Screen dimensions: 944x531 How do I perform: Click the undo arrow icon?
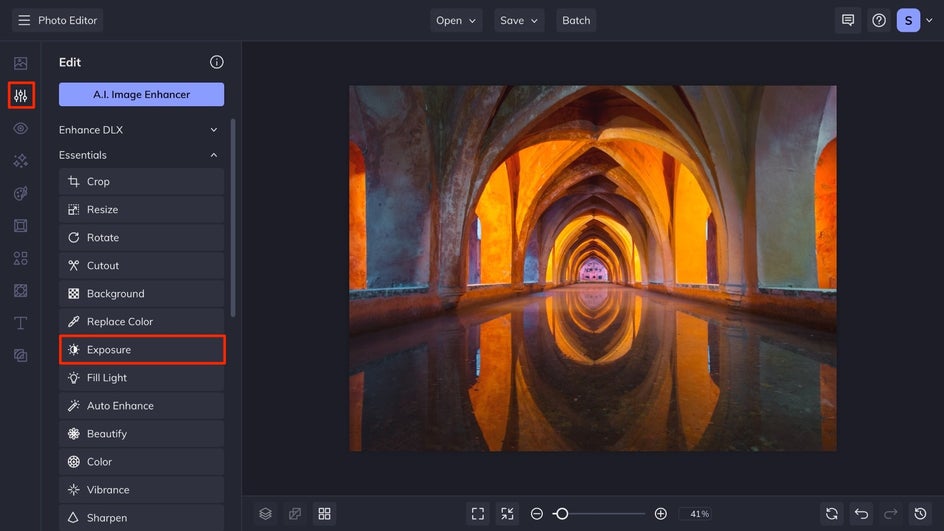(861, 513)
